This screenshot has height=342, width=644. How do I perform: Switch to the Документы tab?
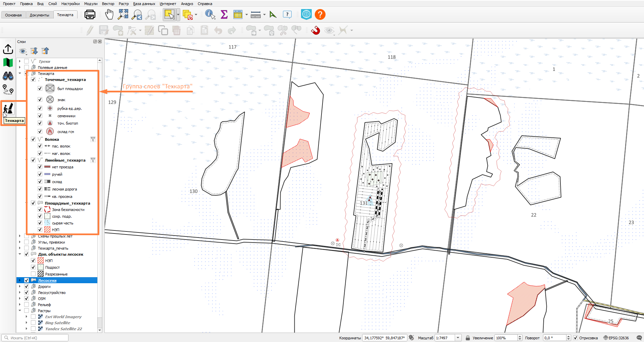pos(39,15)
